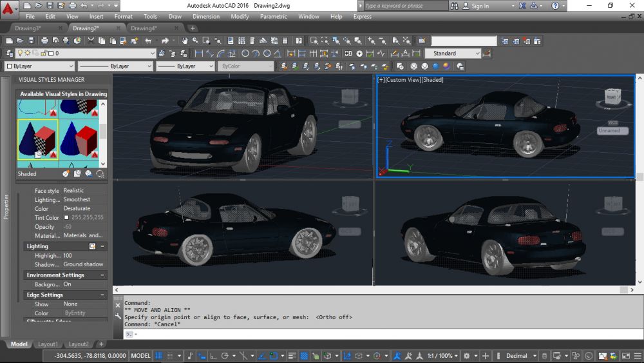The image size is (644, 363).
Task: Click the Tint Color white swatch
Action: click(66, 217)
